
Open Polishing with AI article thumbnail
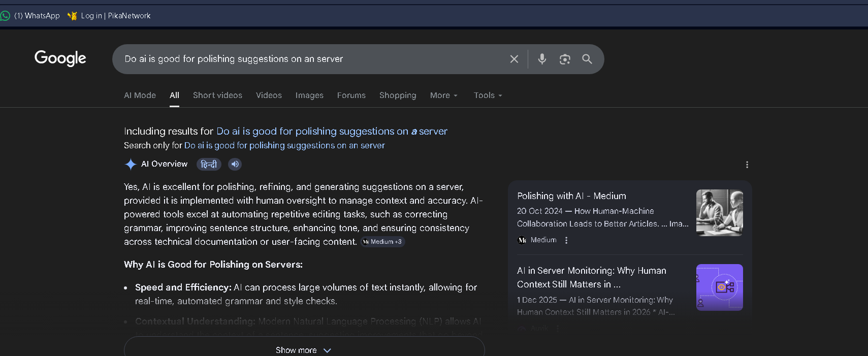(719, 213)
